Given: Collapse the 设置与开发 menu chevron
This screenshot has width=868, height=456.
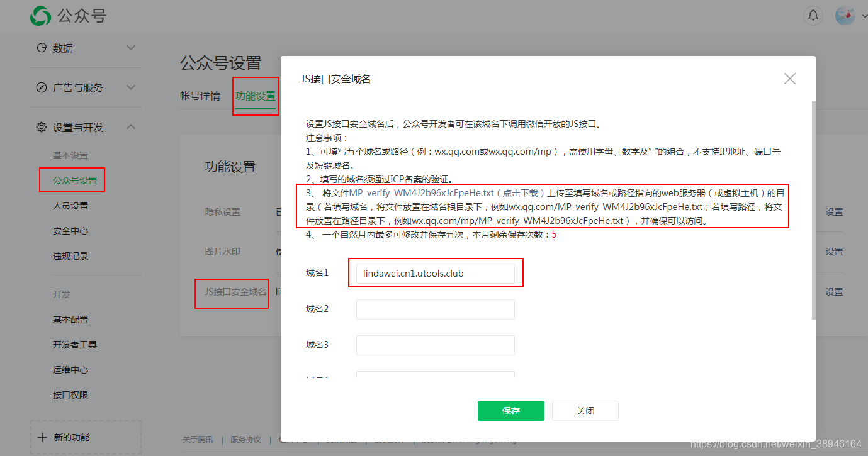Looking at the screenshot, I should [x=131, y=127].
